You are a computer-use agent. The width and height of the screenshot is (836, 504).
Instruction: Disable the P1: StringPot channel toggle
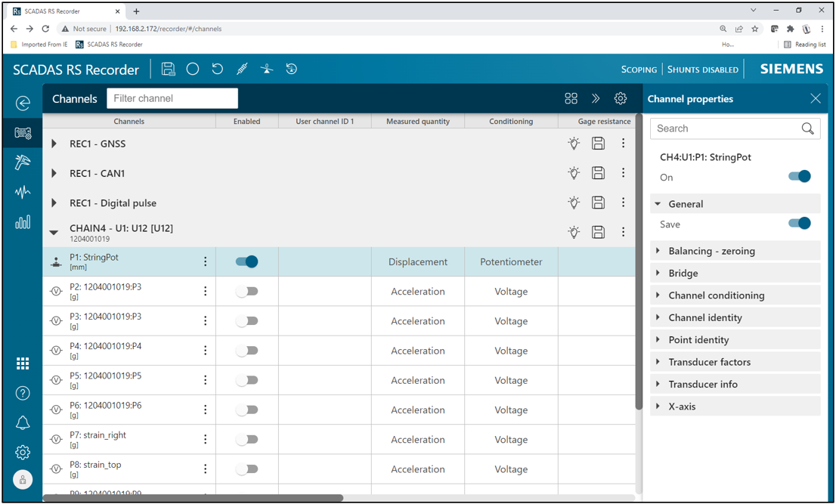click(247, 261)
